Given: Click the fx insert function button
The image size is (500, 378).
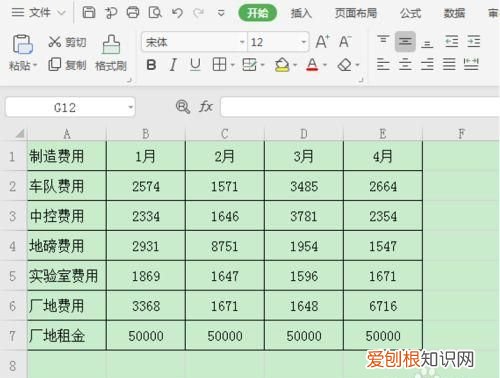Looking at the screenshot, I should (x=206, y=107).
